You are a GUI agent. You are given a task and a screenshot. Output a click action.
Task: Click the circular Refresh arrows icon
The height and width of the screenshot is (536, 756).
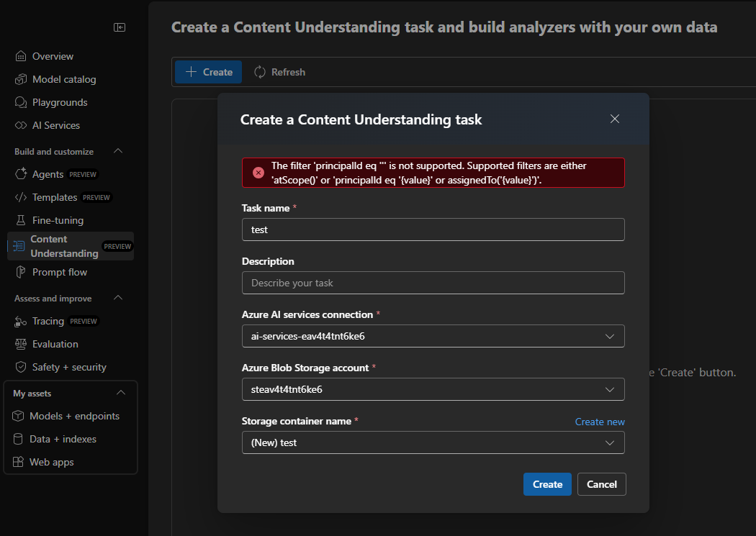260,72
